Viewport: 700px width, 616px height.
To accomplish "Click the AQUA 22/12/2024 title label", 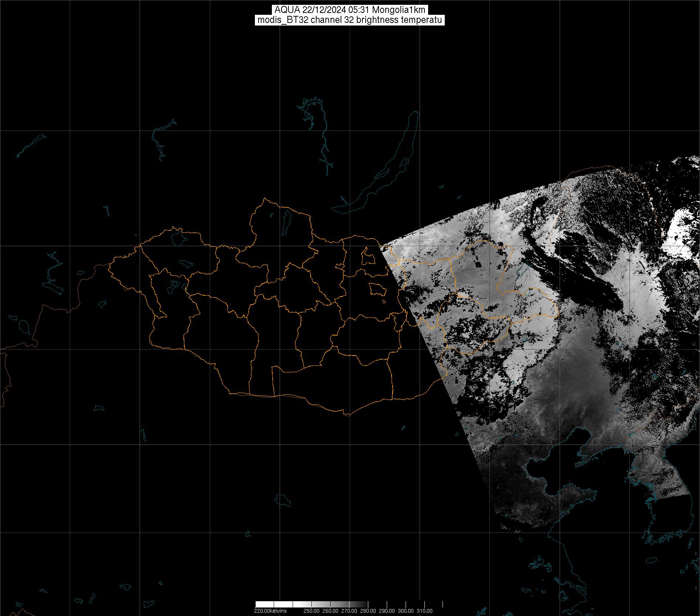I will 349,10.
